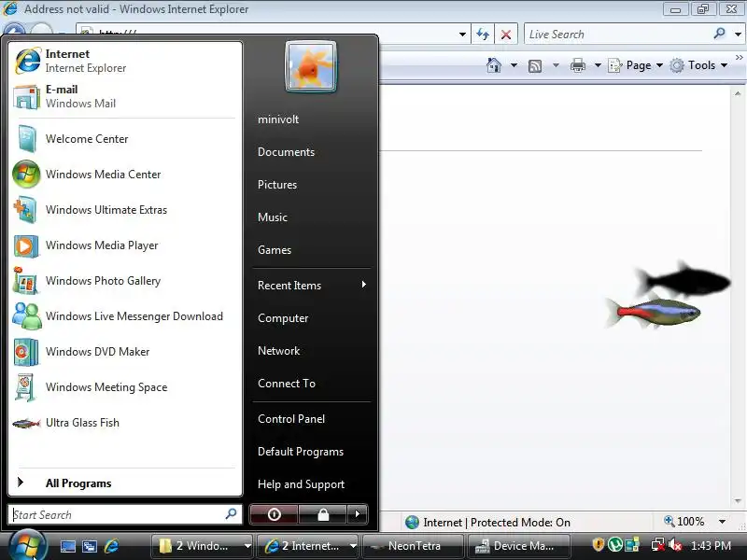Click Switch between windows Quick Launch icon
Image resolution: width=747 pixels, height=560 pixels.
(x=89, y=546)
